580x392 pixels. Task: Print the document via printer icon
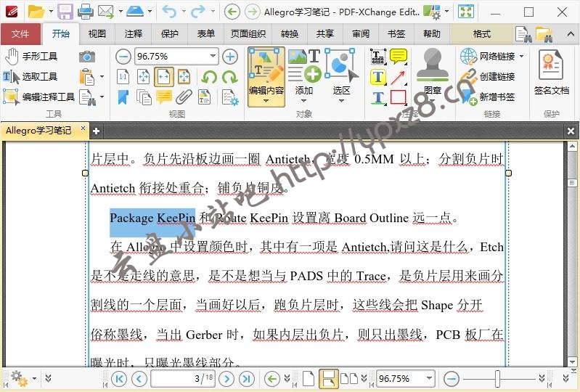86,12
